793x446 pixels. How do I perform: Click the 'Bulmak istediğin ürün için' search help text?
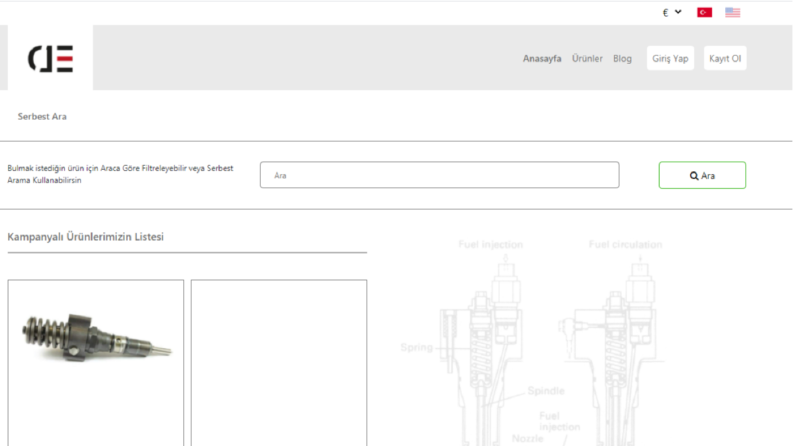[120, 174]
